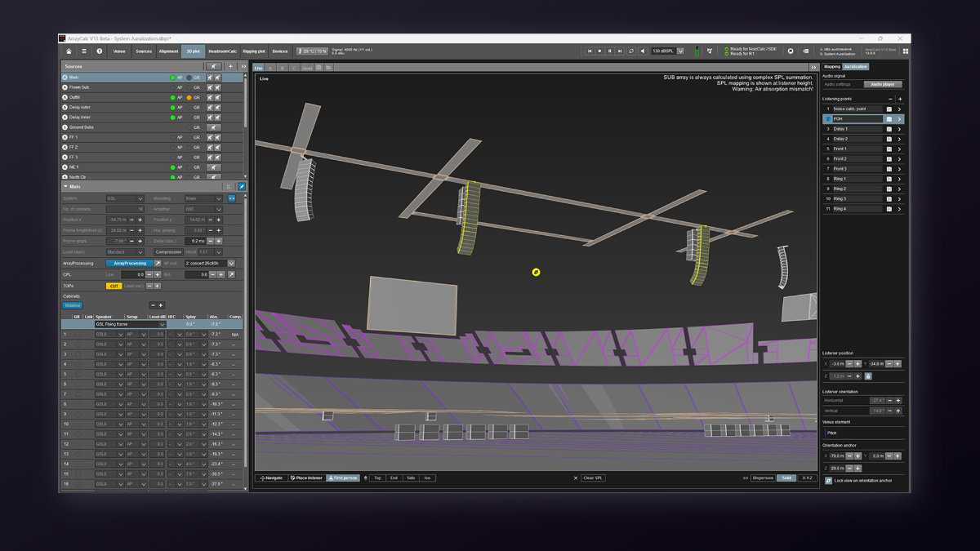Screen dimensions: 980x551
Task: Add a listening point with plus icon
Action: click(x=900, y=99)
